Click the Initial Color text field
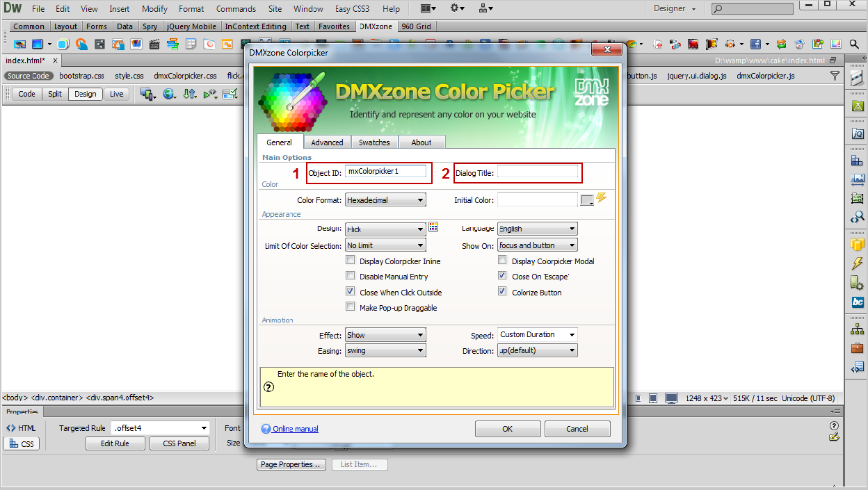868x490 pixels. tap(537, 200)
